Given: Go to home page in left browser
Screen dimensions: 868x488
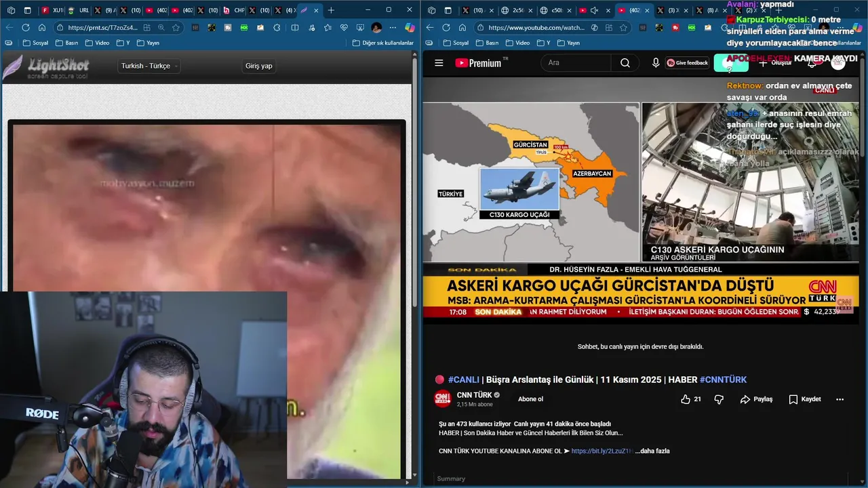Looking at the screenshot, I should pyautogui.click(x=42, y=28).
